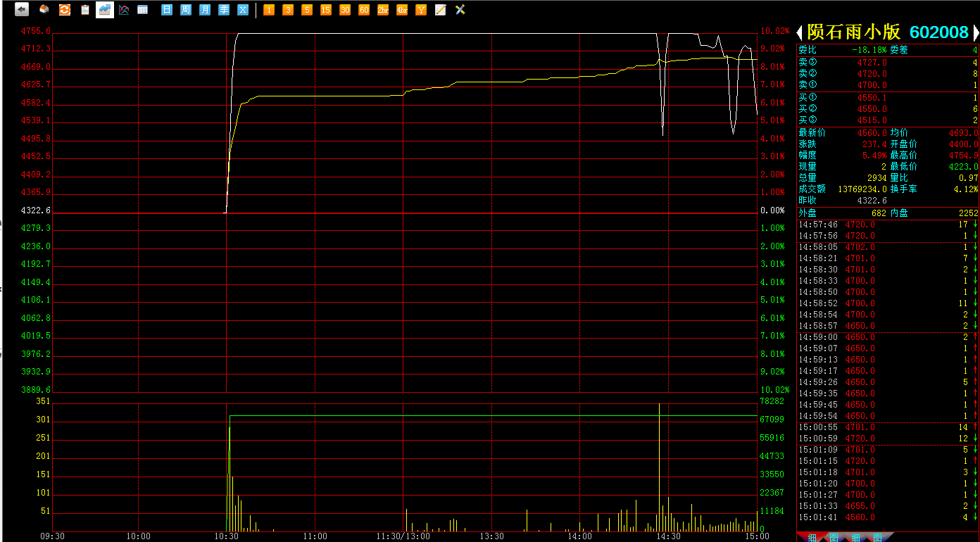Screen dimensions: 980x542
Task: Click the 内盘 value 2252
Action: 968,213
